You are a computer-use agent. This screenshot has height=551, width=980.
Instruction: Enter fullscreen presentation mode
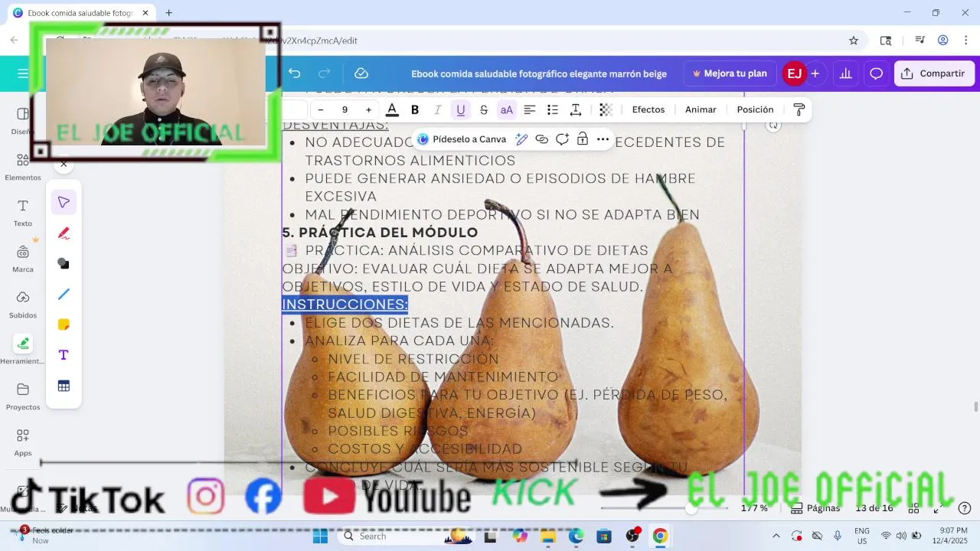[939, 508]
